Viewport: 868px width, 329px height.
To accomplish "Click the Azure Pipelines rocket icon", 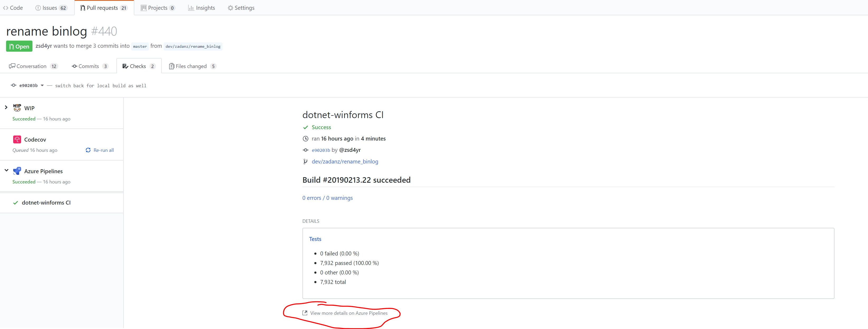I will (17, 171).
